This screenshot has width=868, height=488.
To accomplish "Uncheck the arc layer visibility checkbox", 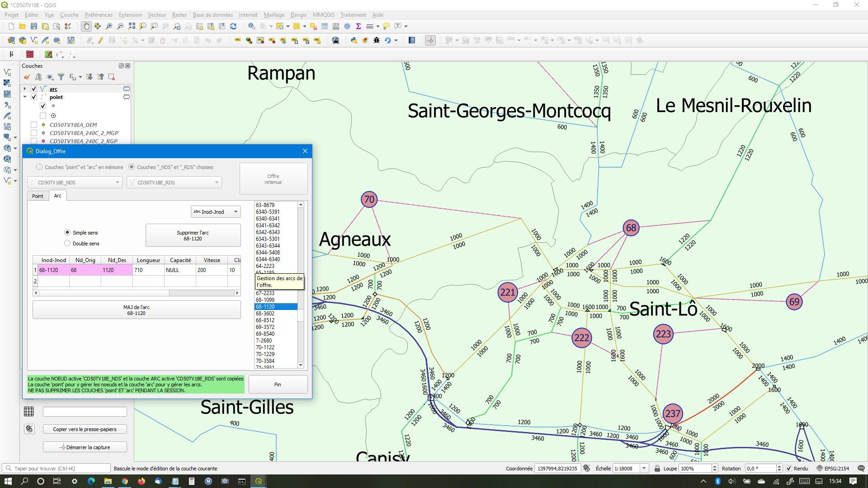I will click(34, 89).
